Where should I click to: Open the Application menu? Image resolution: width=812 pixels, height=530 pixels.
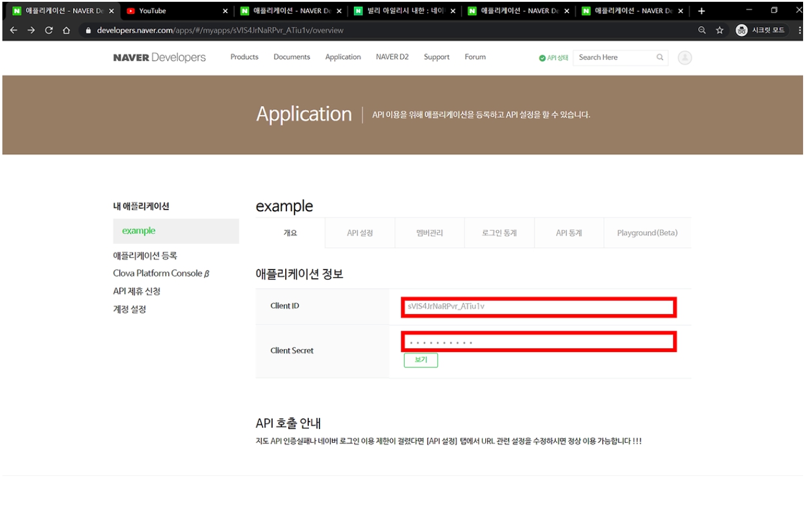pyautogui.click(x=343, y=57)
